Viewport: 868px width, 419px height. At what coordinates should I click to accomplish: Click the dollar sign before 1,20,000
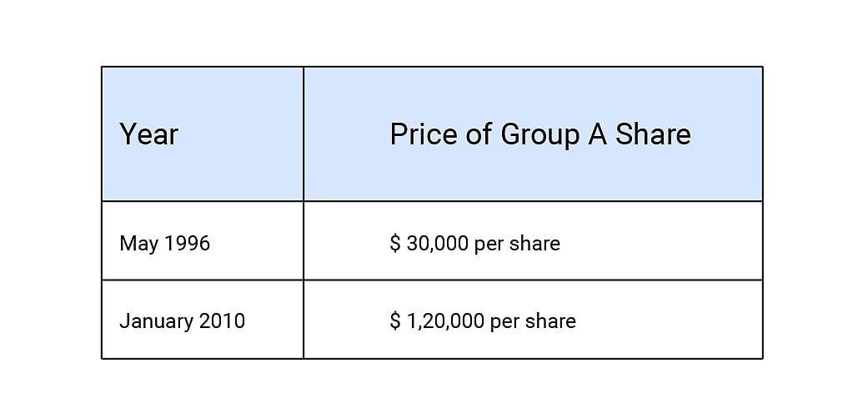click(x=395, y=321)
